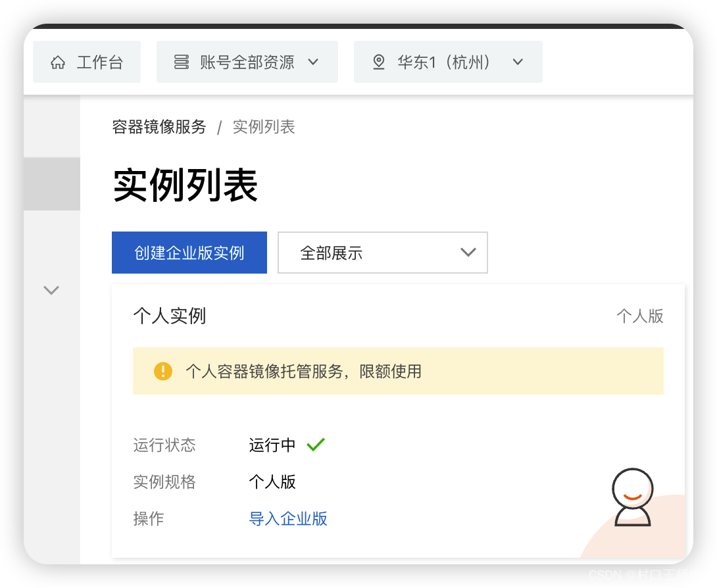This screenshot has height=588, width=717.
Task: Open the 工作台 workbench button
Action: click(x=87, y=62)
